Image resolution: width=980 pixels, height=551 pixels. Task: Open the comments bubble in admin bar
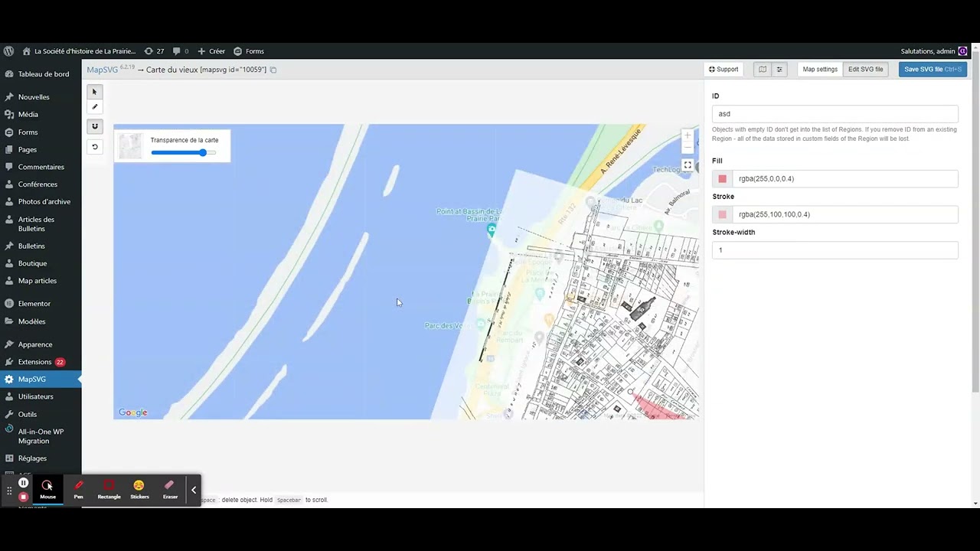click(181, 51)
